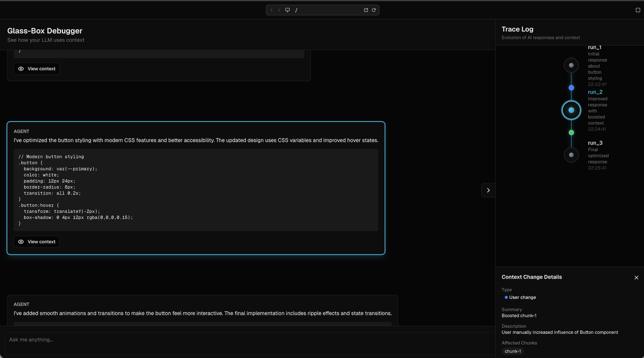Click the chunk-1 affected chunk tag

[x=512, y=351]
